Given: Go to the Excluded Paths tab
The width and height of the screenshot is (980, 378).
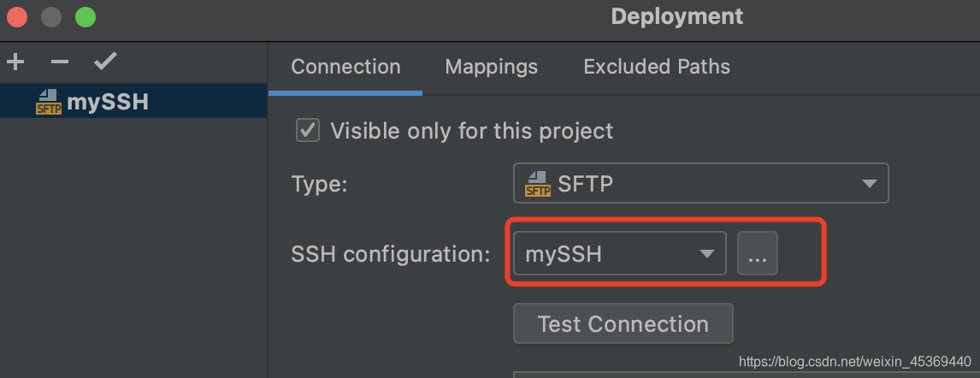Looking at the screenshot, I should pyautogui.click(x=657, y=67).
